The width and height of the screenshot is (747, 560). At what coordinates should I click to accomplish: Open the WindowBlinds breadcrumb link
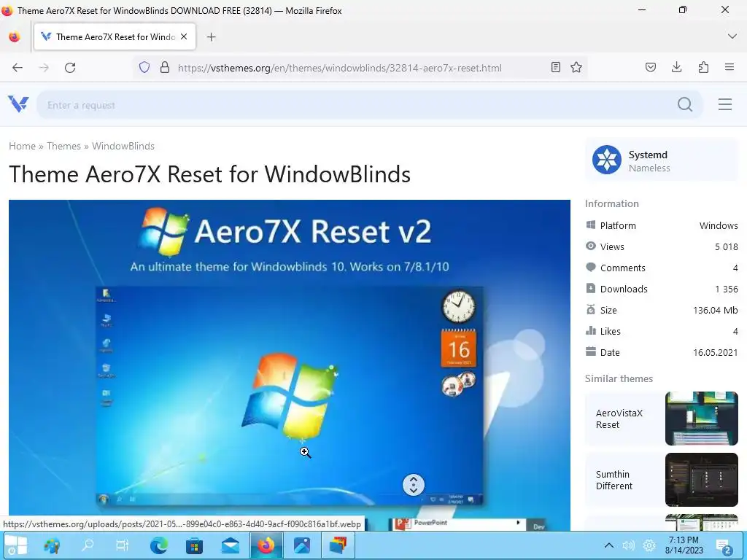pyautogui.click(x=123, y=146)
